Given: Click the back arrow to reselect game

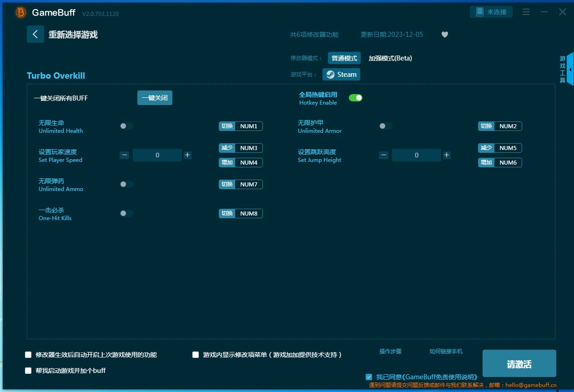Looking at the screenshot, I should tap(35, 35).
